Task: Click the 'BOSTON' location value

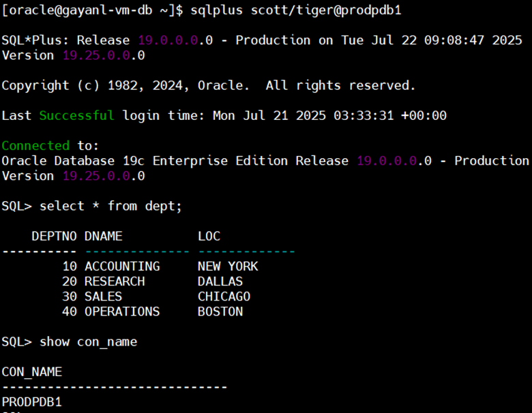Action: click(220, 311)
